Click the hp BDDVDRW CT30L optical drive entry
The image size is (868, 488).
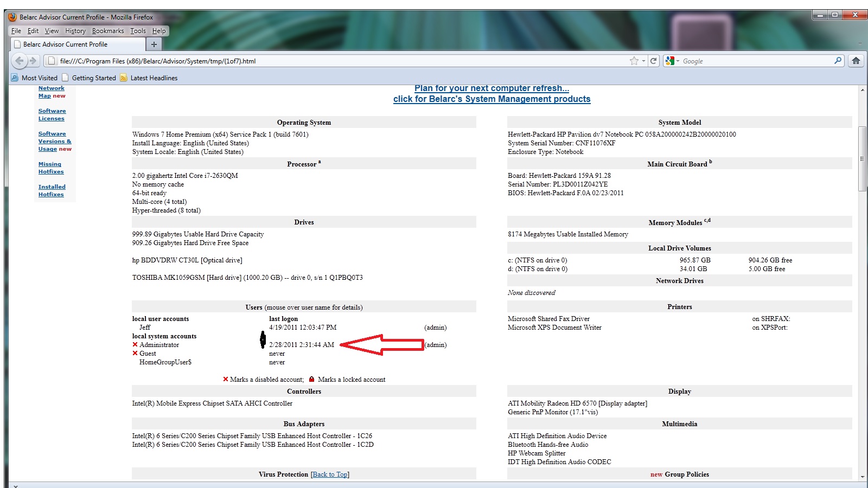tap(187, 260)
